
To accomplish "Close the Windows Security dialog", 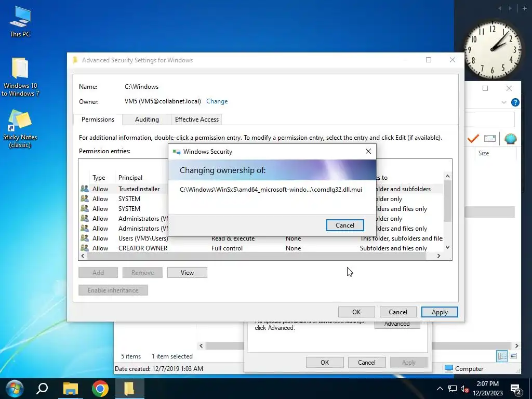I will (368, 151).
